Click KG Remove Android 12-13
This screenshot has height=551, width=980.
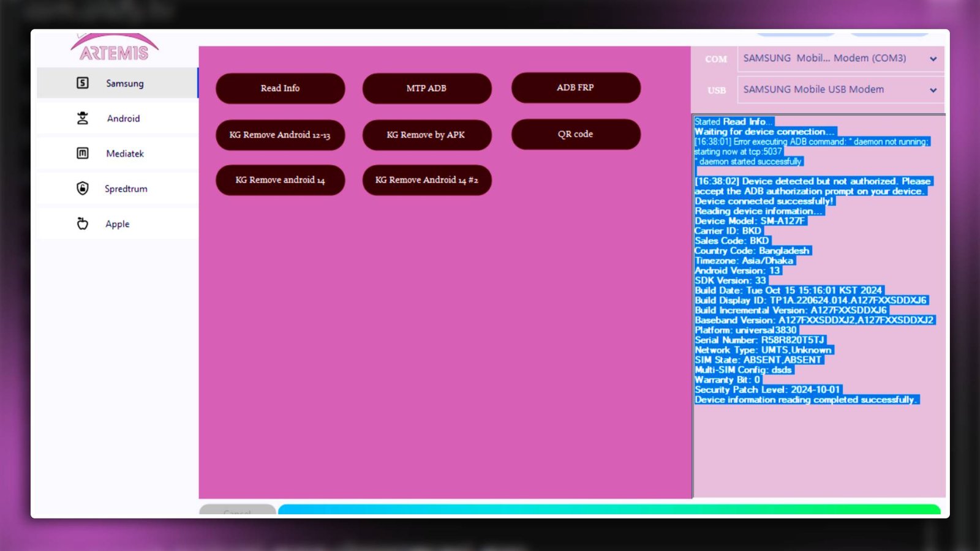(x=280, y=135)
